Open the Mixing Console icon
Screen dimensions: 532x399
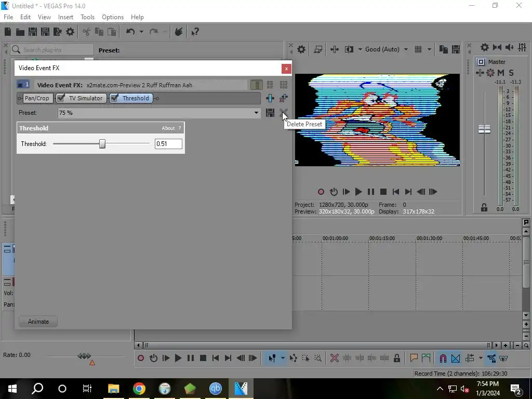tap(522, 47)
